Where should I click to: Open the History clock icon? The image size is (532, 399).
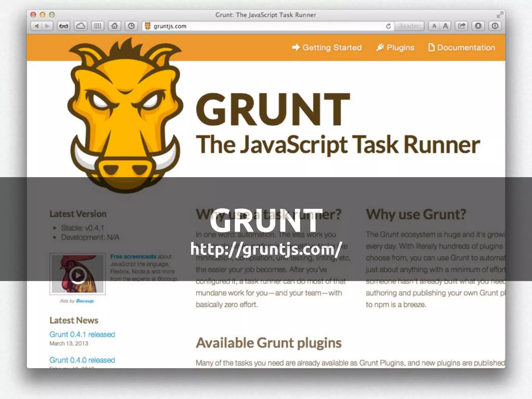click(x=131, y=26)
